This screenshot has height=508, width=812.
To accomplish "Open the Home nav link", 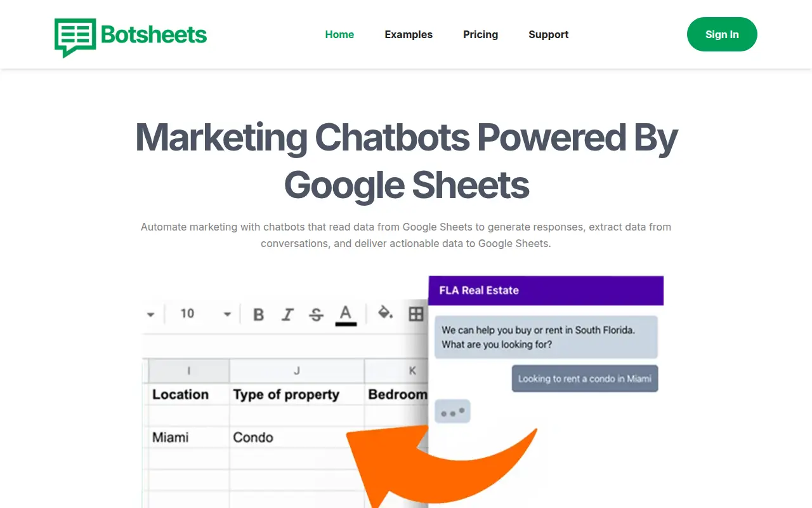I will pos(339,34).
